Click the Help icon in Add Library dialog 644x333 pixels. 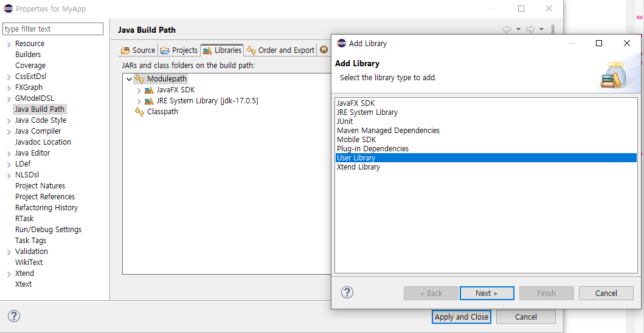347,292
